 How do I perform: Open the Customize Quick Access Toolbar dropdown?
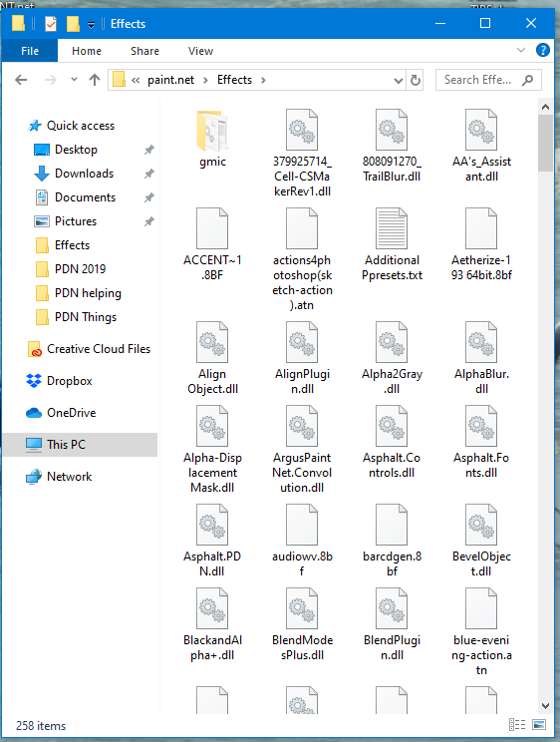[91, 25]
